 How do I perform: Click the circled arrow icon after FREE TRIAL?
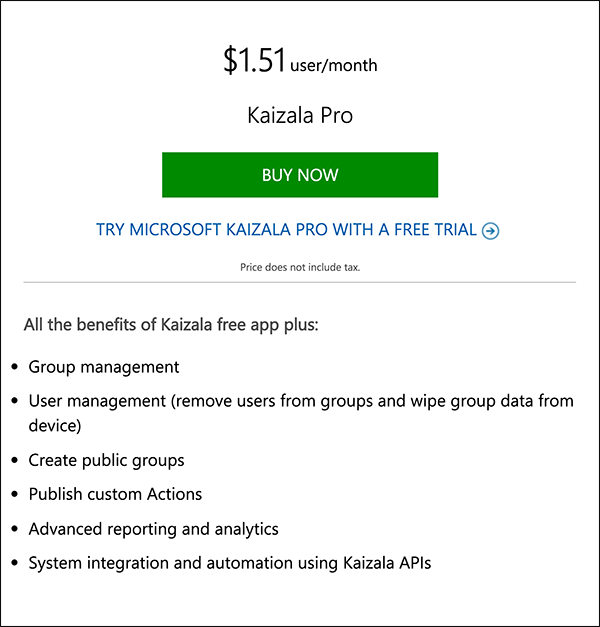(x=490, y=231)
